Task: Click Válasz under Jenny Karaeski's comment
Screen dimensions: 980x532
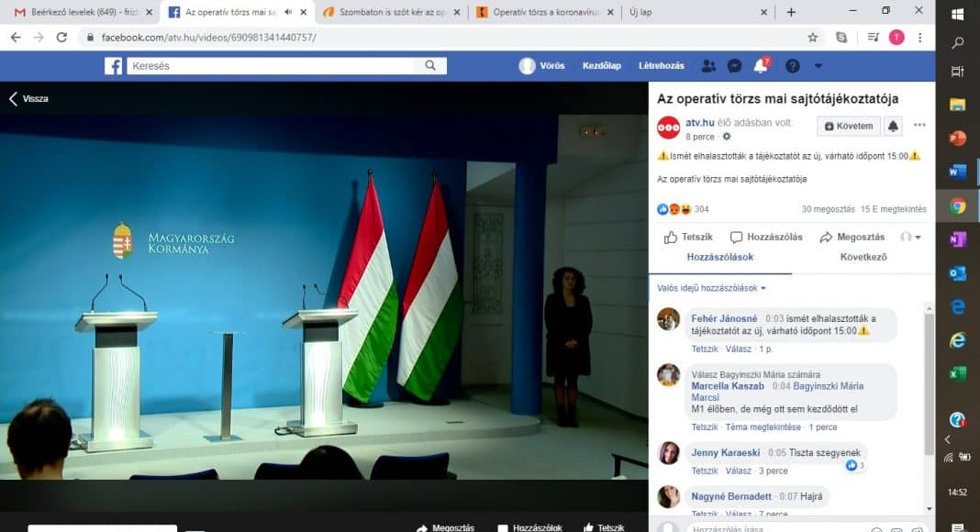Action: point(738,471)
